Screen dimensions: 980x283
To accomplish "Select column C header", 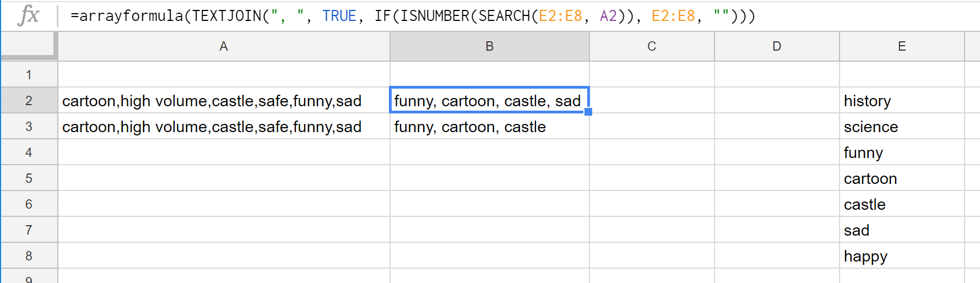I will (x=652, y=46).
